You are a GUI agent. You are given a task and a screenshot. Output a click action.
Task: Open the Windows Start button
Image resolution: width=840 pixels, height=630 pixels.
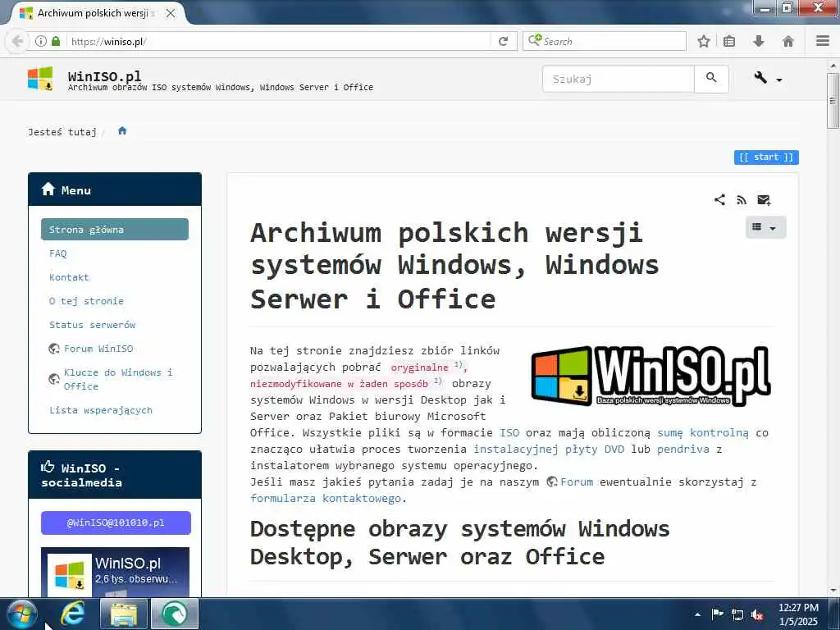pyautogui.click(x=21, y=614)
